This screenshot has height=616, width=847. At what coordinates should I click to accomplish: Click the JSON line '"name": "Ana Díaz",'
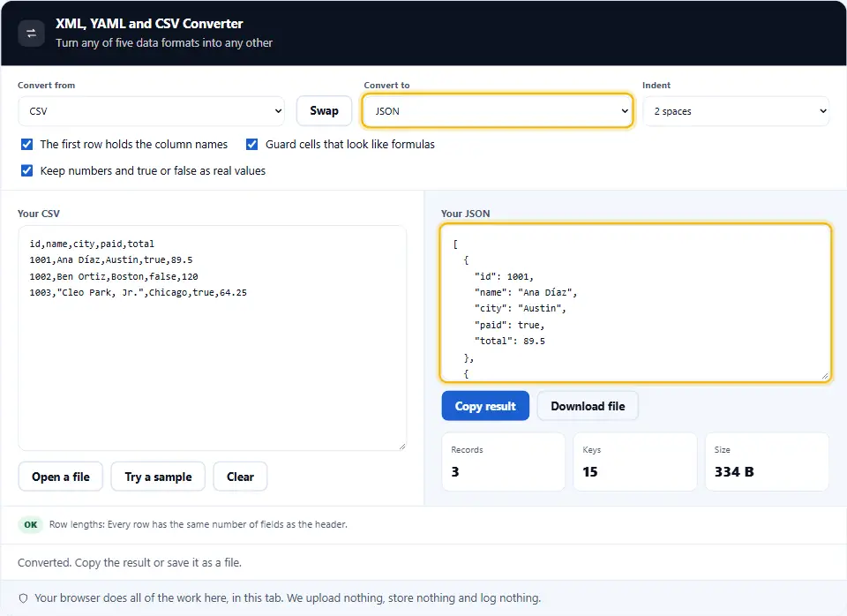tap(526, 292)
